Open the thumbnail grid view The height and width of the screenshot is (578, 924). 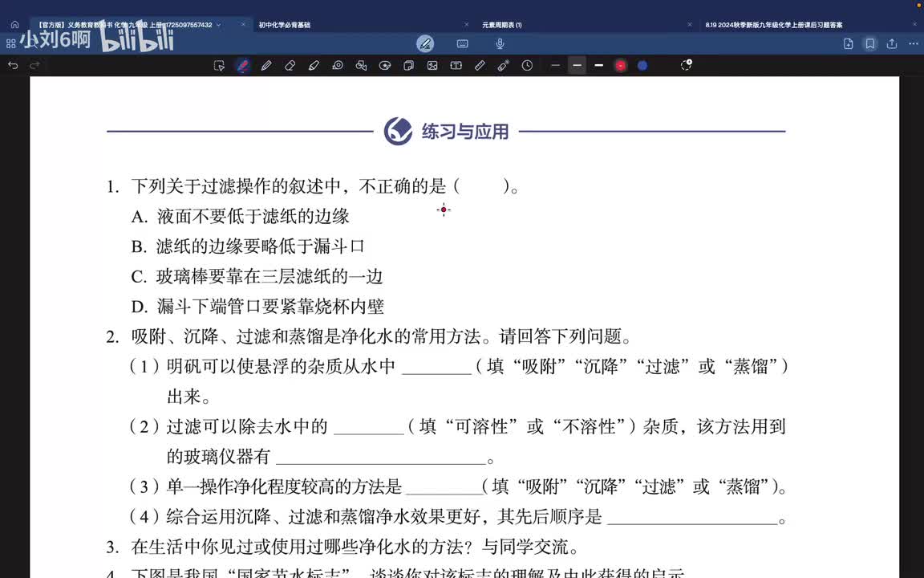pyautogui.click(x=10, y=43)
